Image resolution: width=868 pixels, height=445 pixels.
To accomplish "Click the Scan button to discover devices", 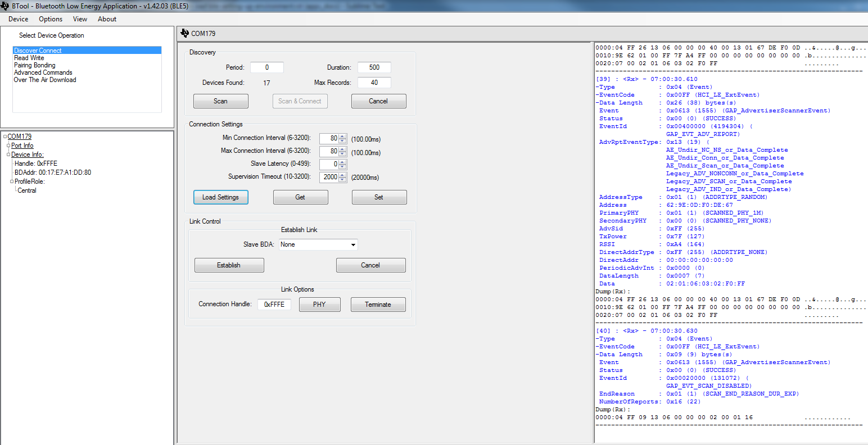I will pos(220,101).
